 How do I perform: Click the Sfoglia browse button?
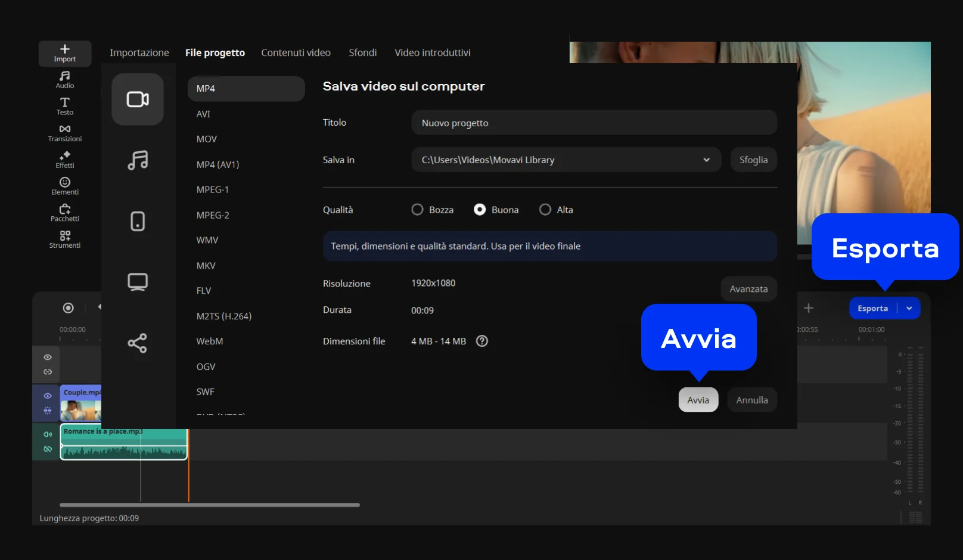tap(753, 160)
